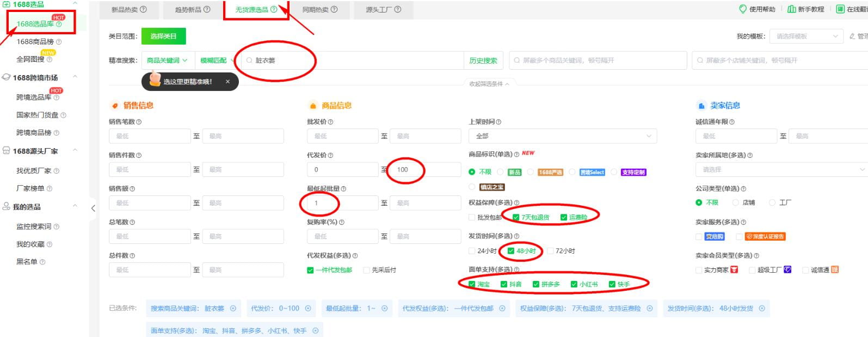
Task: Check the 24小时 shipping time checkbox
Action: 472,251
